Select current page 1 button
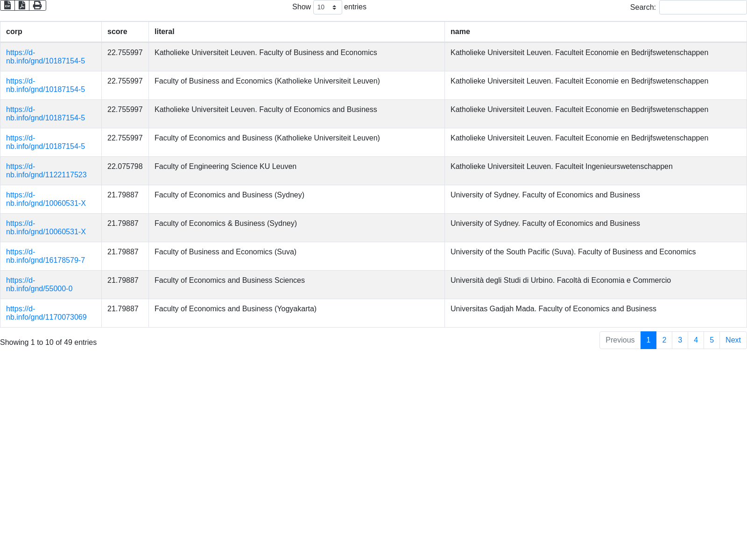 click(x=648, y=340)
